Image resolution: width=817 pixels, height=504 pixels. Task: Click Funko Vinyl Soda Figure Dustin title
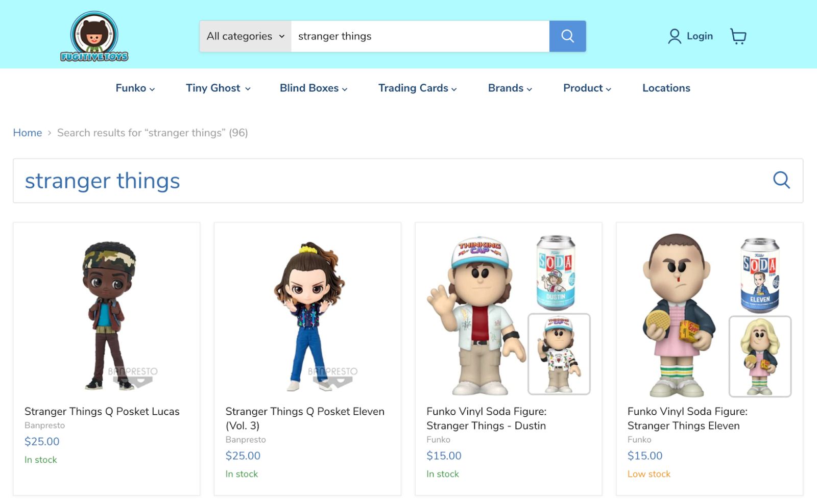tap(487, 418)
